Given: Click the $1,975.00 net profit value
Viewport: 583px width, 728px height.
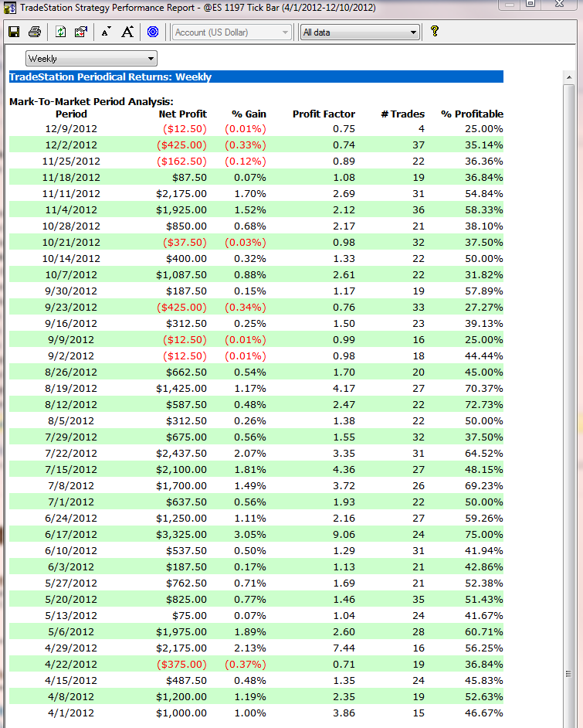Looking at the screenshot, I should coord(181,633).
